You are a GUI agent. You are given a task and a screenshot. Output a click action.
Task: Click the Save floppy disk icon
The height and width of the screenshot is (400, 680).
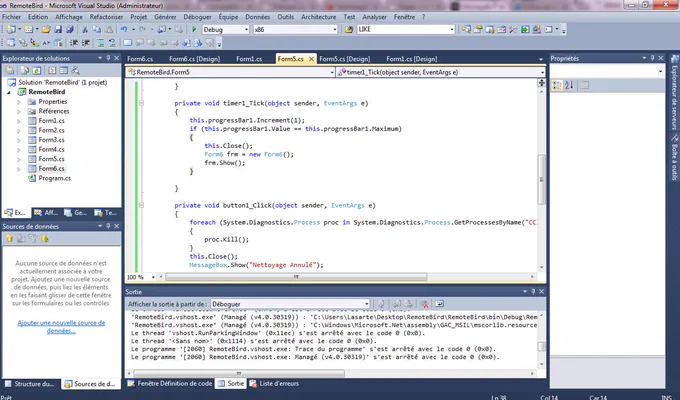click(58, 30)
